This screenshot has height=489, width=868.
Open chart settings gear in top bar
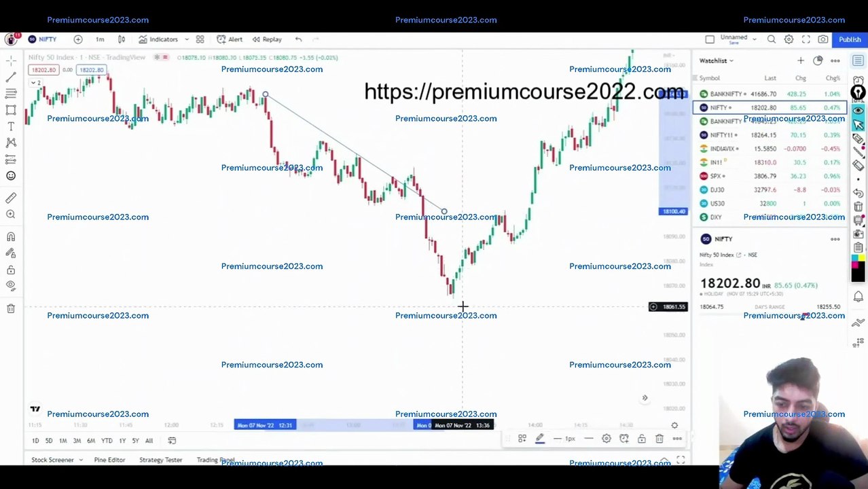click(789, 39)
